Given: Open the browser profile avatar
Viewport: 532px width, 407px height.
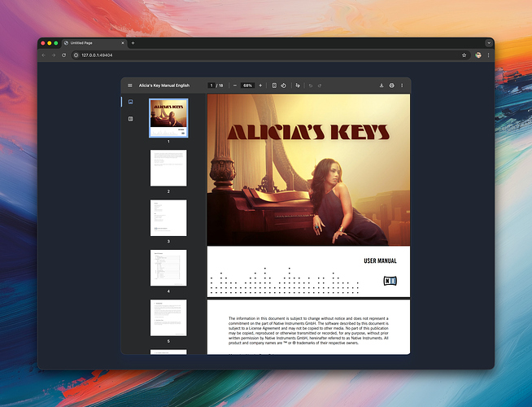Looking at the screenshot, I should click(x=478, y=55).
